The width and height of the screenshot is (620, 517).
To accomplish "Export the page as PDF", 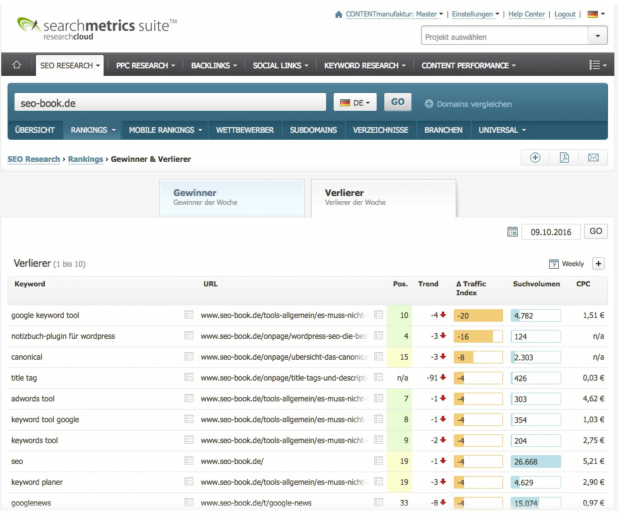I will (x=564, y=158).
